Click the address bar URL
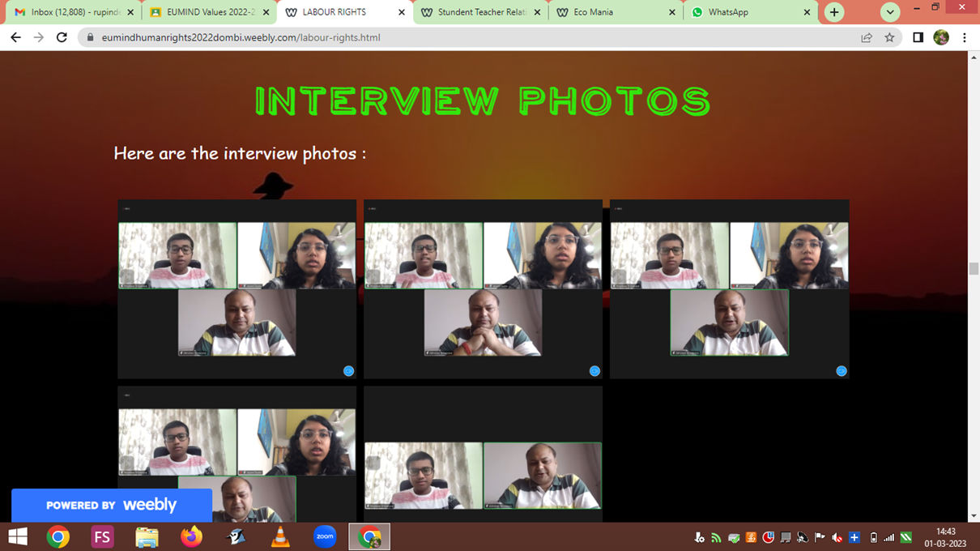The width and height of the screenshot is (980, 551). pyautogui.click(x=241, y=37)
